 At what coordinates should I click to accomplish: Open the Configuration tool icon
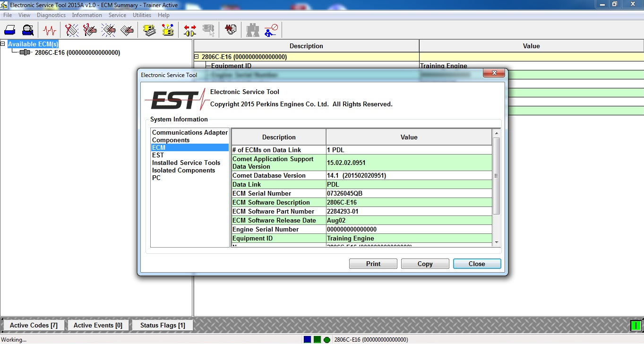(x=168, y=30)
